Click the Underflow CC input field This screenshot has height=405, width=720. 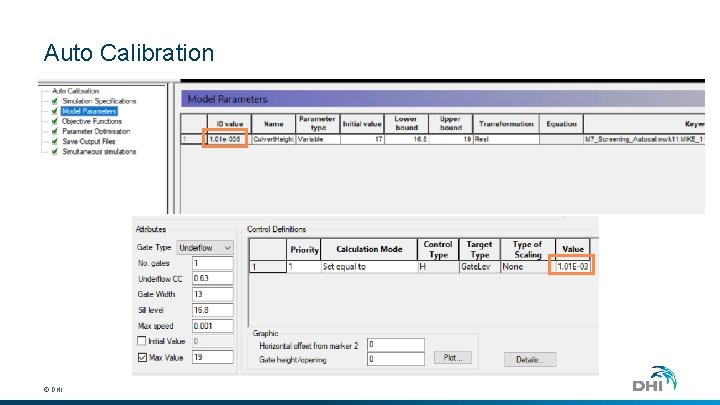click(x=213, y=278)
